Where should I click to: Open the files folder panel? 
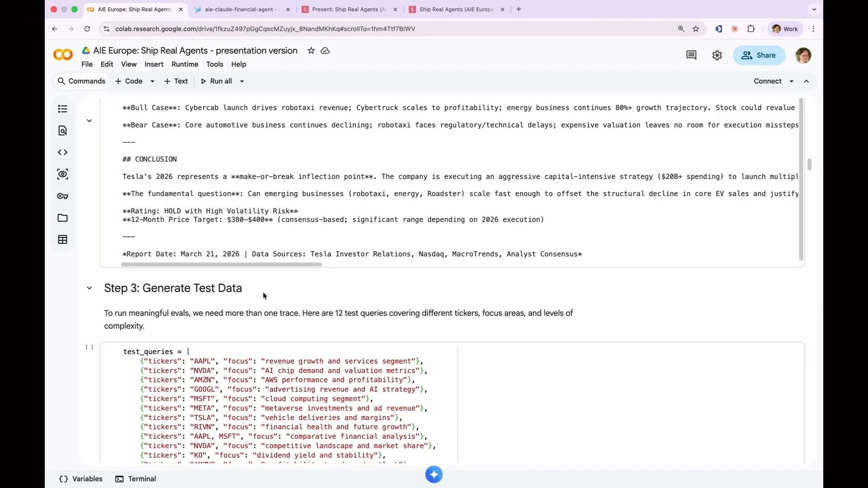click(63, 218)
